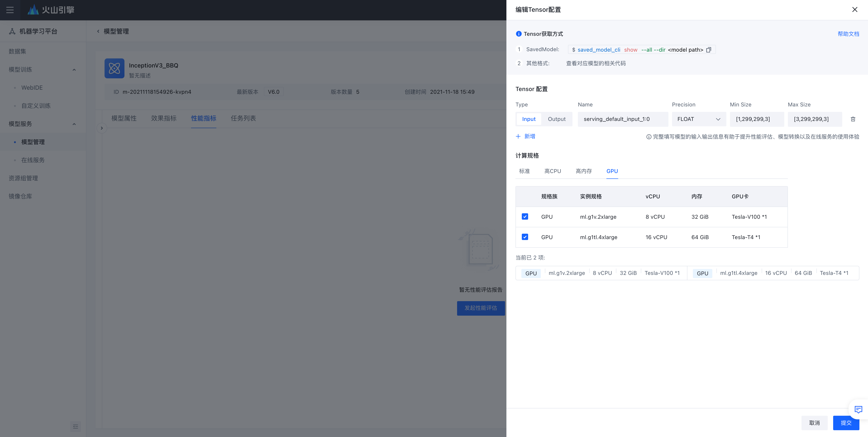Click the 发起性能评估 button
This screenshot has height=437, width=868.
(x=481, y=308)
